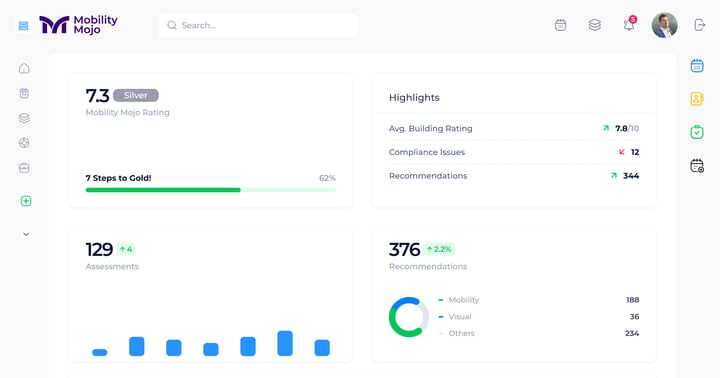Click the 7.3 Mobility Mojo Rating value
Screen dimensions: 720x378
pos(97,96)
